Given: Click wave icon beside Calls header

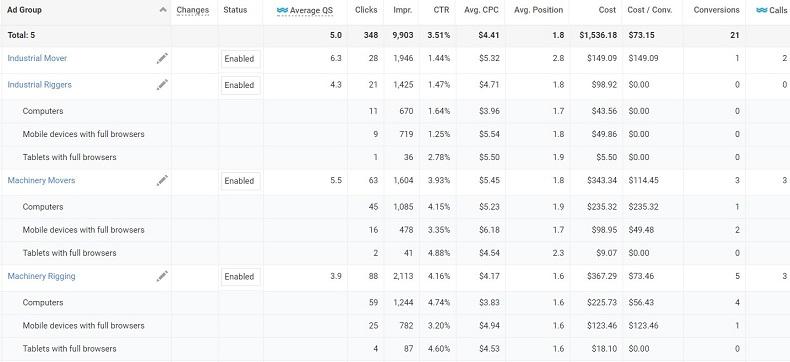Looking at the screenshot, I should pyautogui.click(x=762, y=10).
